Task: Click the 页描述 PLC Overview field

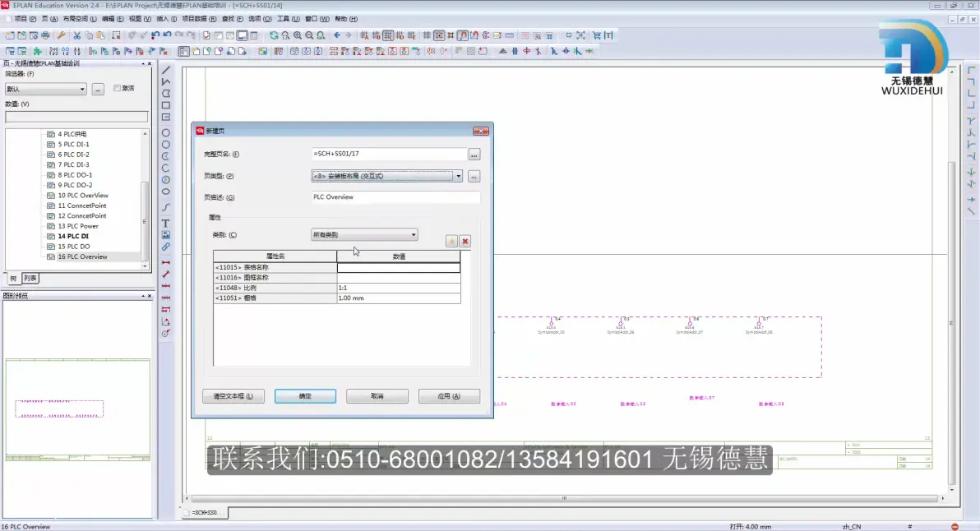Action: click(x=395, y=196)
